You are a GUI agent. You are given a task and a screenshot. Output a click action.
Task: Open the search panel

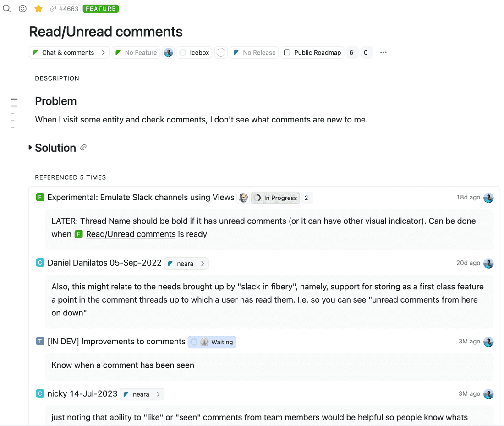(7, 8)
